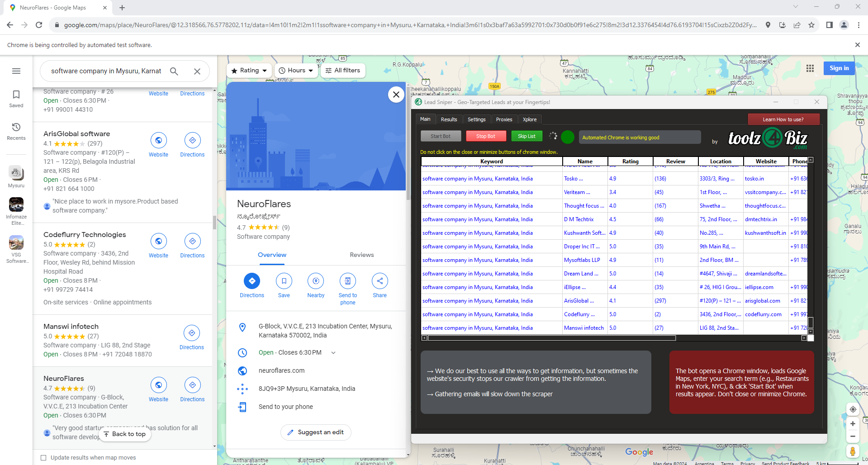
Task: Click the Skip List button
Action: coord(526,136)
